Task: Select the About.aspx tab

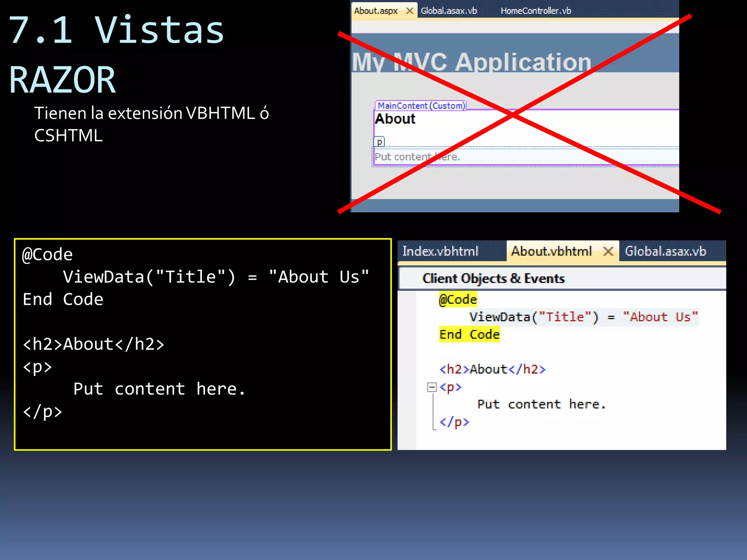Action: tap(376, 11)
